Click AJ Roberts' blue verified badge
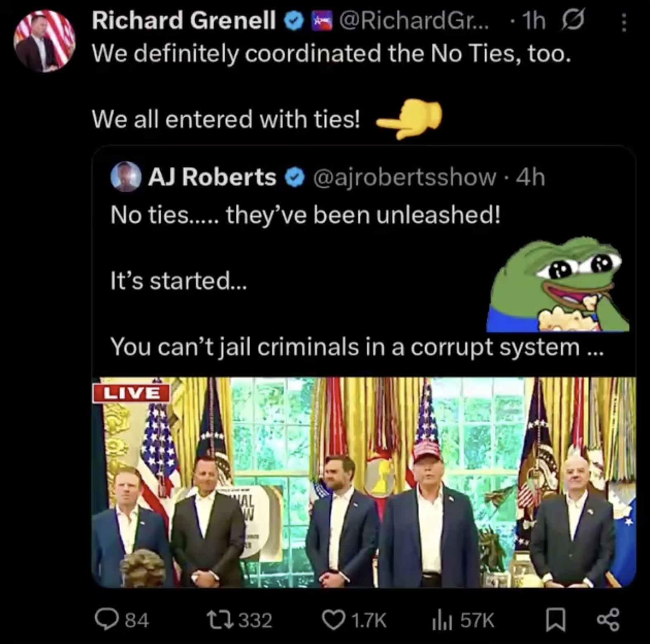The height and width of the screenshot is (644, 650). tap(294, 178)
